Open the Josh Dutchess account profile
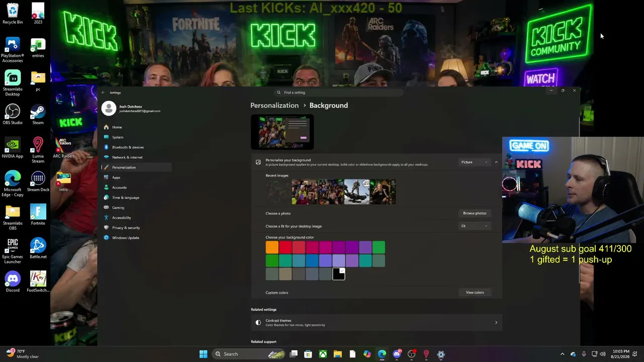 (x=131, y=109)
